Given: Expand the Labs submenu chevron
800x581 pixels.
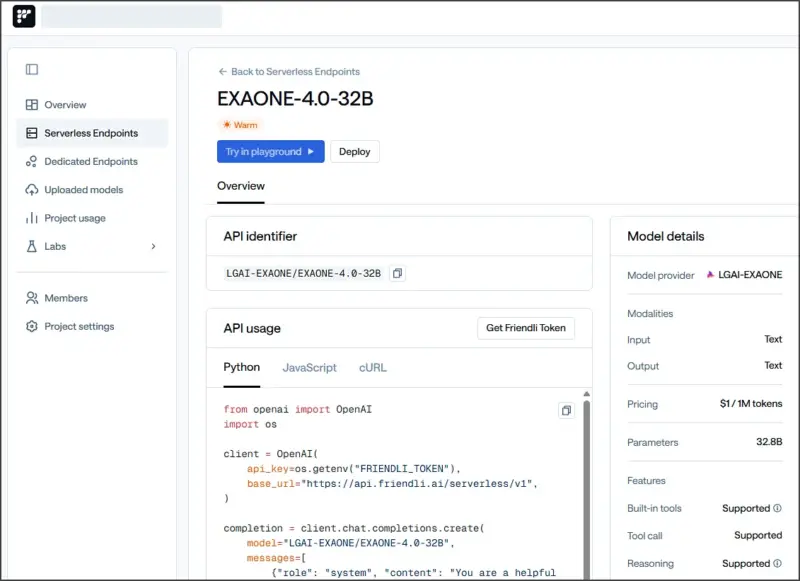Looking at the screenshot, I should point(153,246).
